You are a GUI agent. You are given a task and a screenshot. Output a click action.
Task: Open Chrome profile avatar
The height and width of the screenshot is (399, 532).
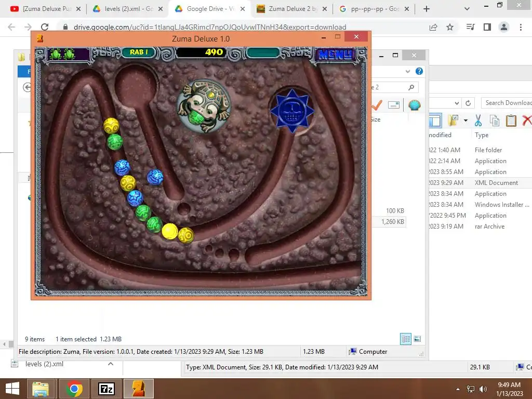(504, 27)
